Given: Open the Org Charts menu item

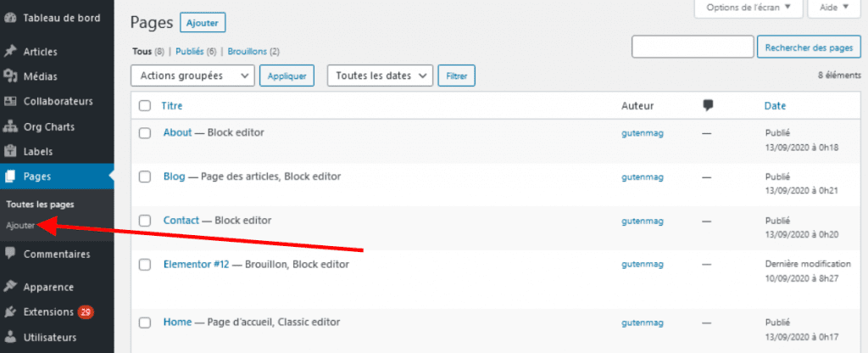Looking at the screenshot, I should tap(48, 127).
